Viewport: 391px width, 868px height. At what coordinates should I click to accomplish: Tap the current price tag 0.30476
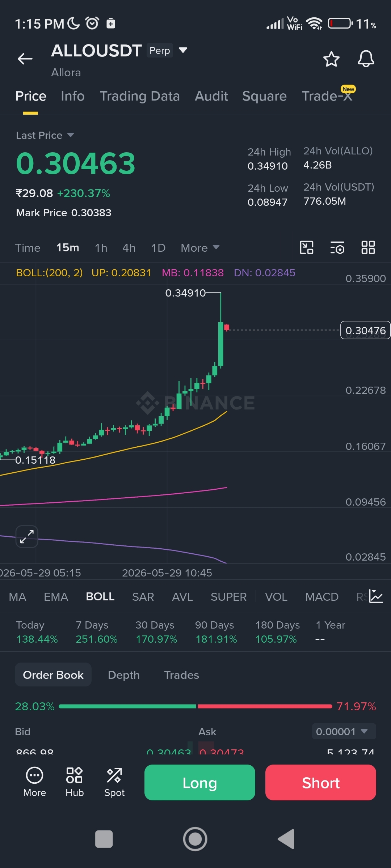[365, 330]
